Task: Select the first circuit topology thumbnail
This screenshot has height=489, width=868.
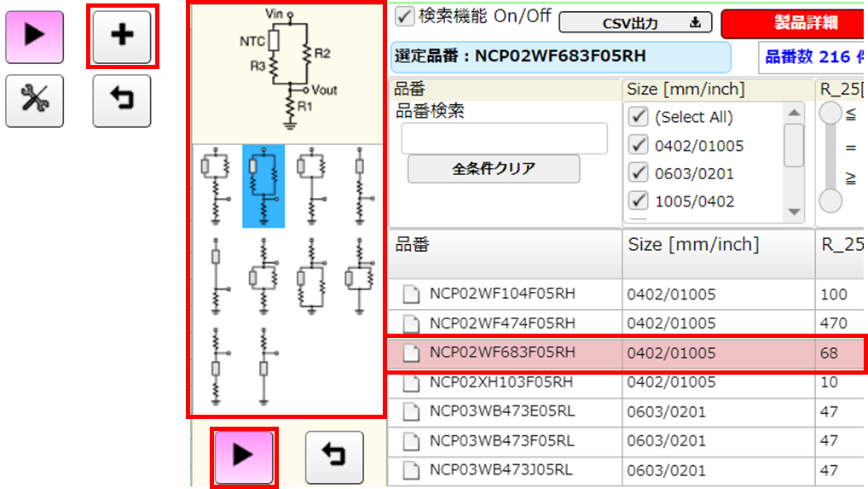Action: click(217, 185)
